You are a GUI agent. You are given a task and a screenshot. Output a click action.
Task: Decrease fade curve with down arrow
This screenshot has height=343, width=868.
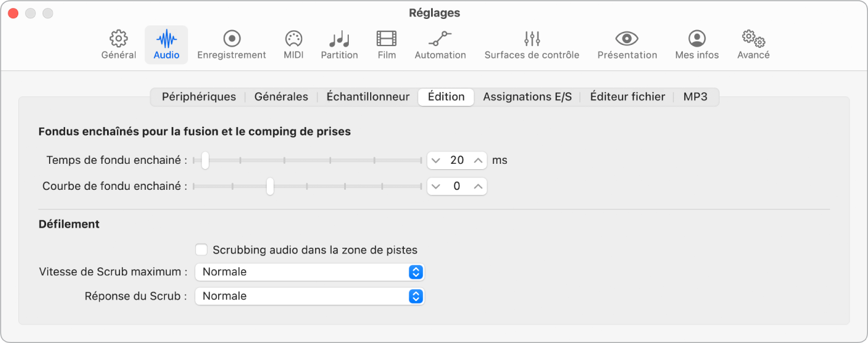coord(436,186)
